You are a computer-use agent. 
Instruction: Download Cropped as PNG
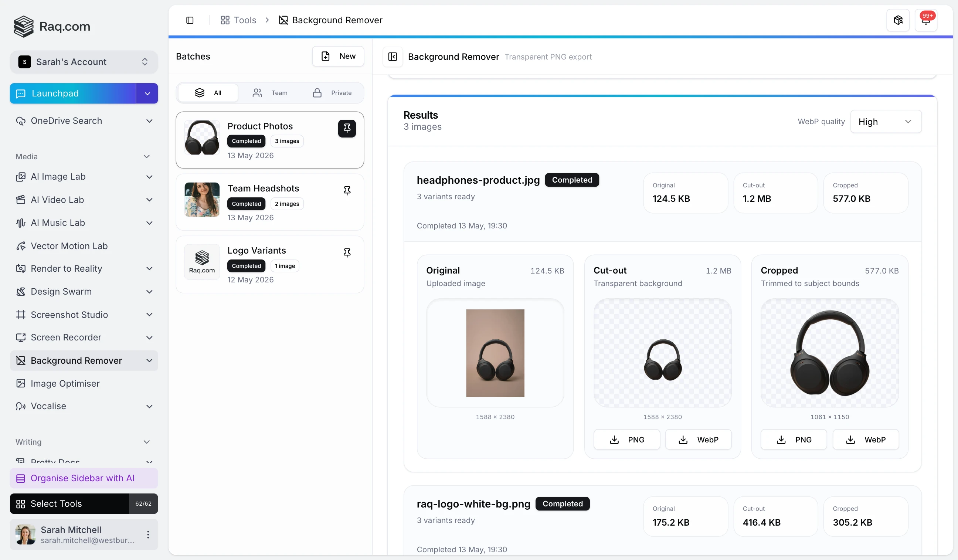point(794,440)
